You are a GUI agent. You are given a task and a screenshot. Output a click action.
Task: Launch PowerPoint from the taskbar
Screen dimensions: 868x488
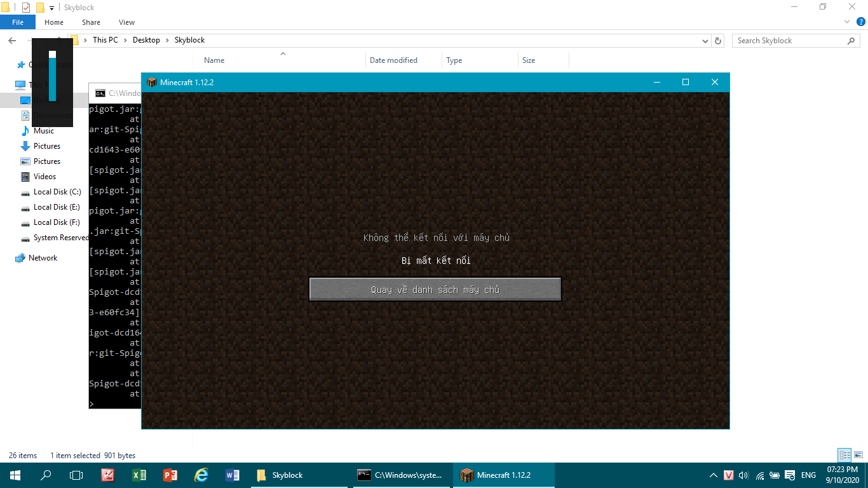click(x=170, y=475)
